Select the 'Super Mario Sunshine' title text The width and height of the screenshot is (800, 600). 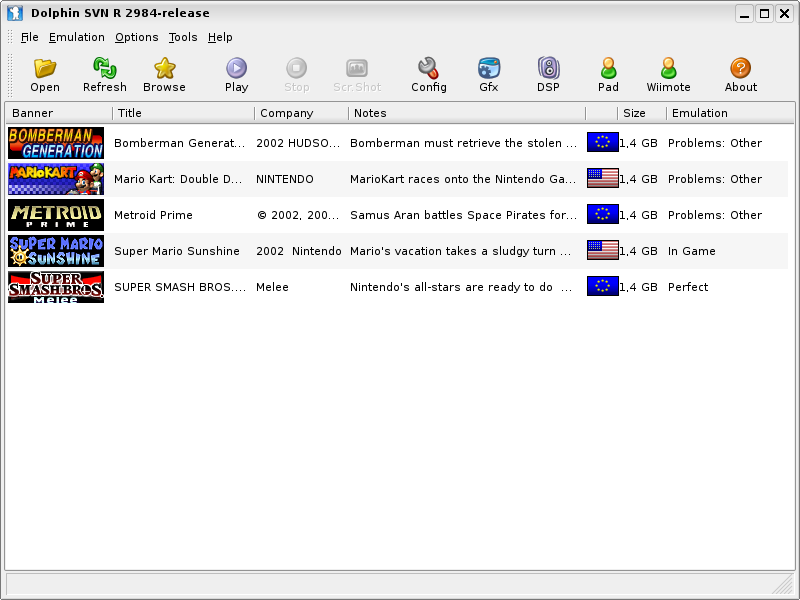pyautogui.click(x=177, y=251)
